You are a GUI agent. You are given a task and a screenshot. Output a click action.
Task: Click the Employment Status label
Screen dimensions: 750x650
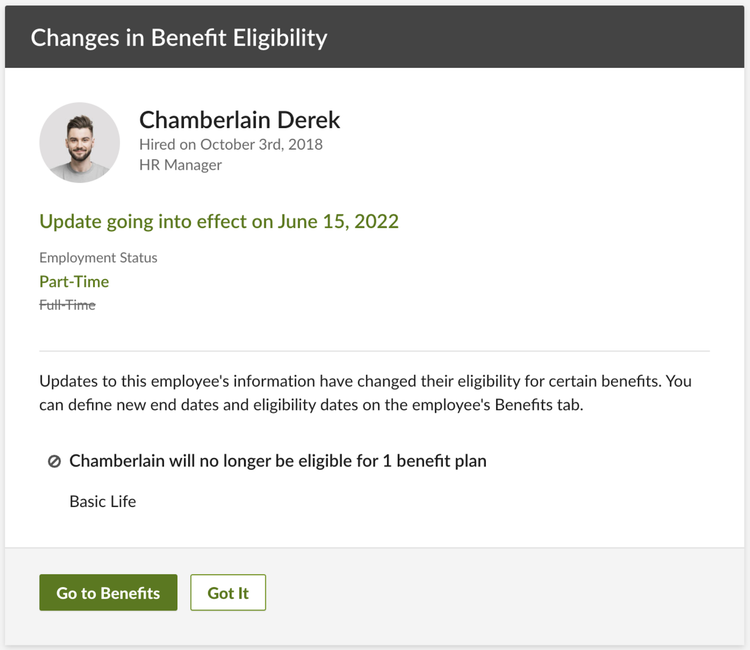(x=98, y=258)
